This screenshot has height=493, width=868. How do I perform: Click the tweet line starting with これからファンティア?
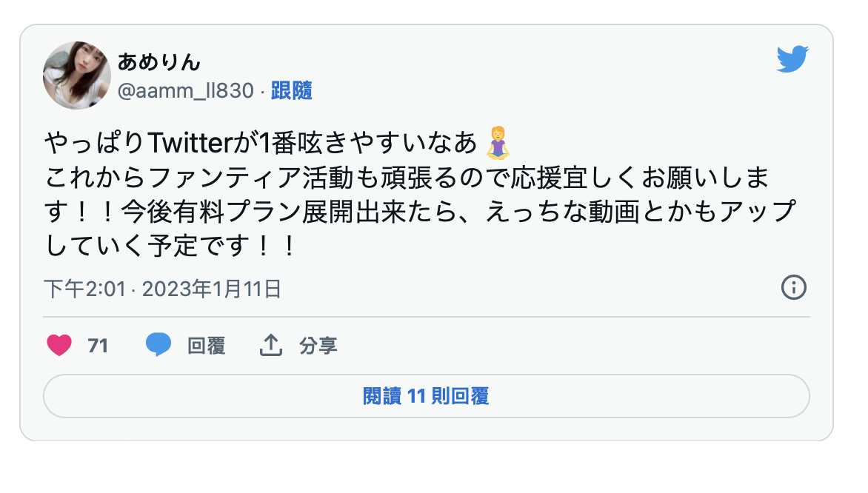tap(407, 178)
